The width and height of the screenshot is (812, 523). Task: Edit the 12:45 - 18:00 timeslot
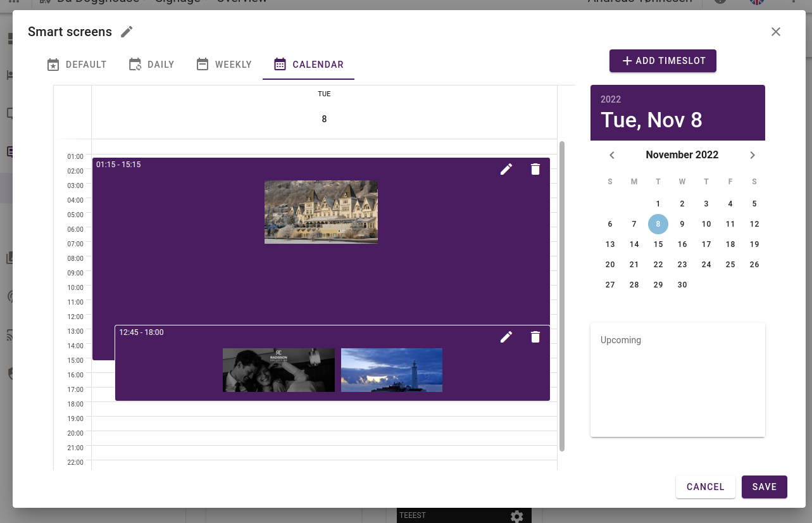coord(506,337)
